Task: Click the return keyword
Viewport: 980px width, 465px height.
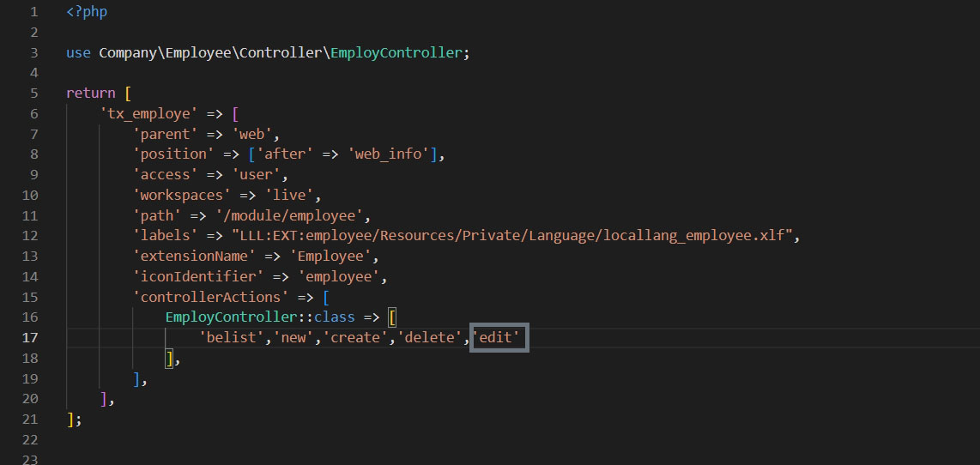Action: pos(90,93)
